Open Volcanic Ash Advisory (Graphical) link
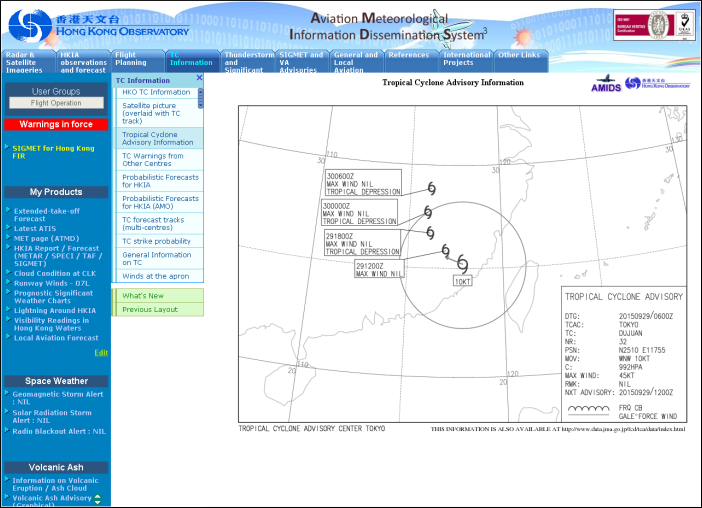 (x=51, y=501)
